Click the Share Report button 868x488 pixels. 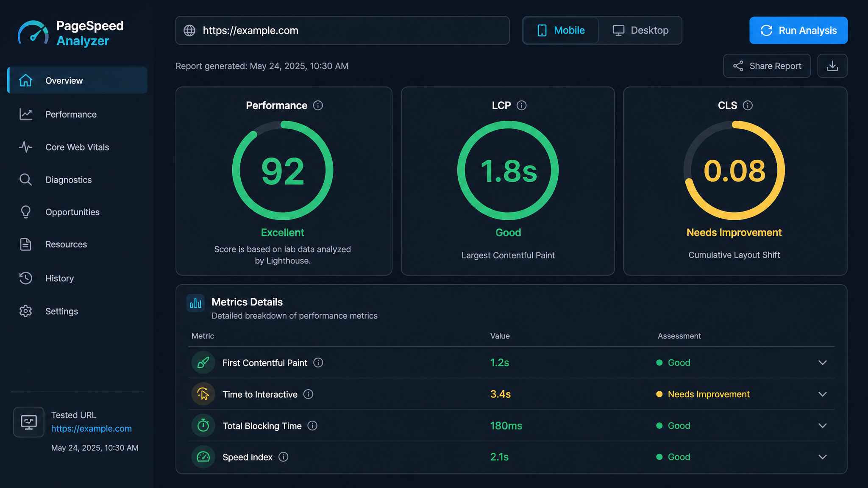[x=767, y=66]
